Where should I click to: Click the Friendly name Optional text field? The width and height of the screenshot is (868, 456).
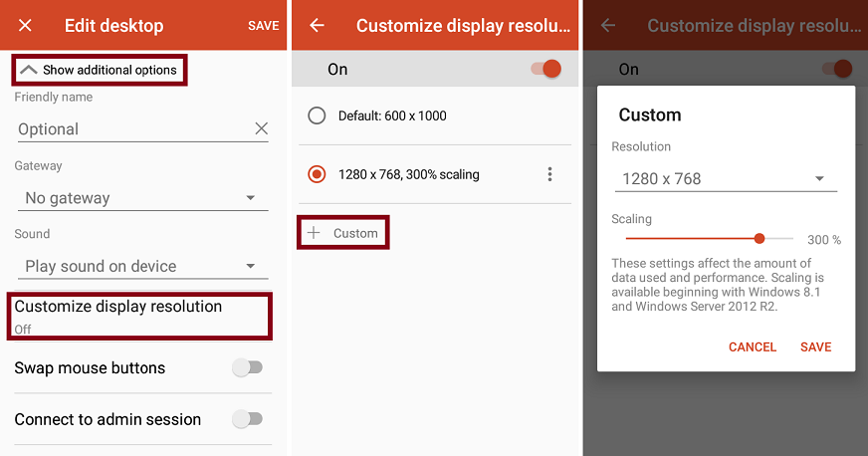click(x=129, y=129)
